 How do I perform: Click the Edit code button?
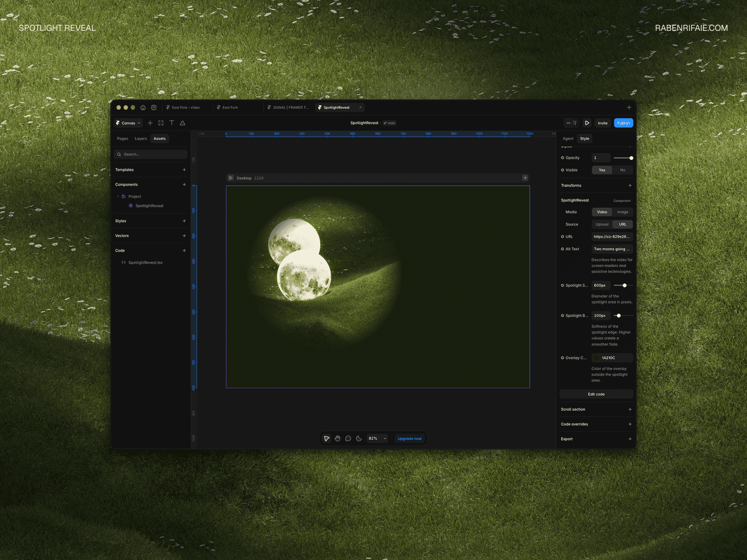596,394
